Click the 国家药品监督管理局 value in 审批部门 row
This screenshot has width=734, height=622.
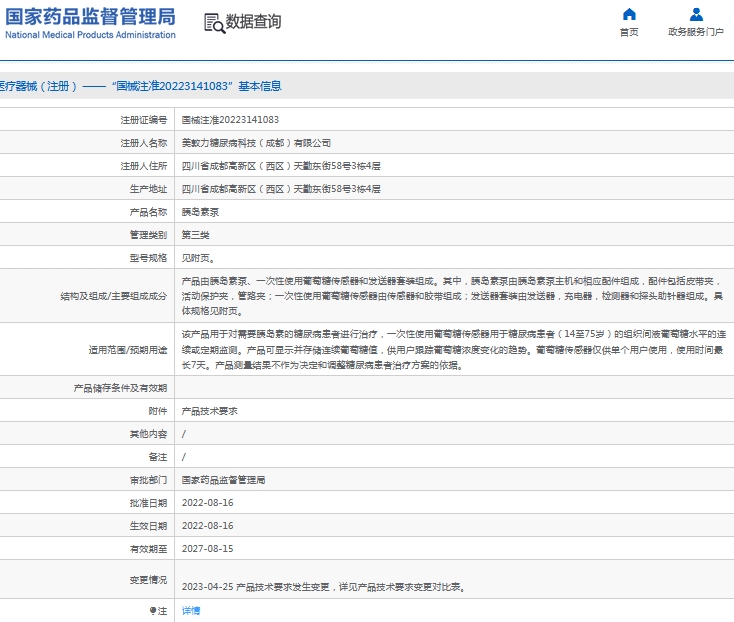pyautogui.click(x=224, y=480)
